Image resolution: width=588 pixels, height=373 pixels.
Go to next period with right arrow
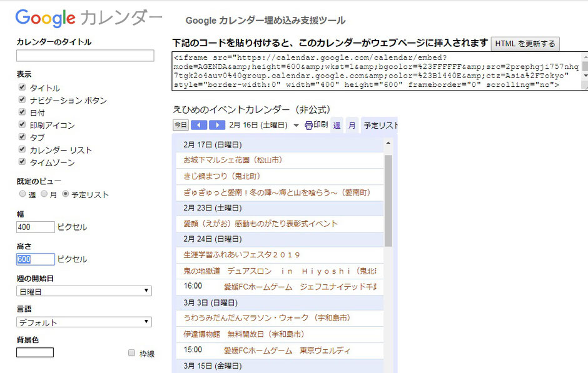(x=217, y=125)
